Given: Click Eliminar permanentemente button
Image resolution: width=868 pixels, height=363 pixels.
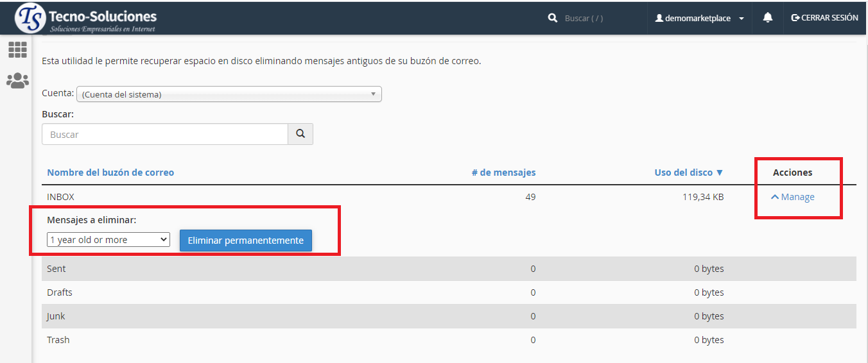Looking at the screenshot, I should click(x=246, y=241).
